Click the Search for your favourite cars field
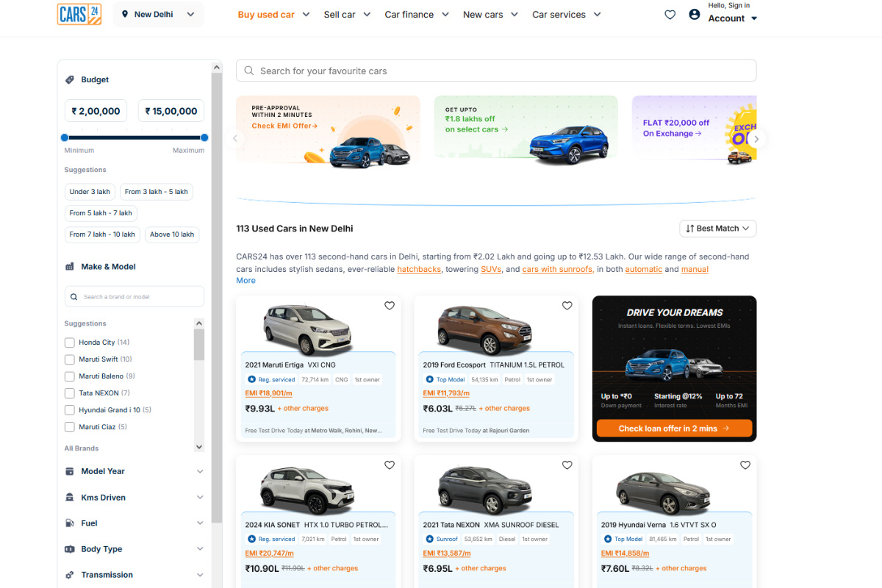This screenshot has width=882, height=588. click(496, 71)
